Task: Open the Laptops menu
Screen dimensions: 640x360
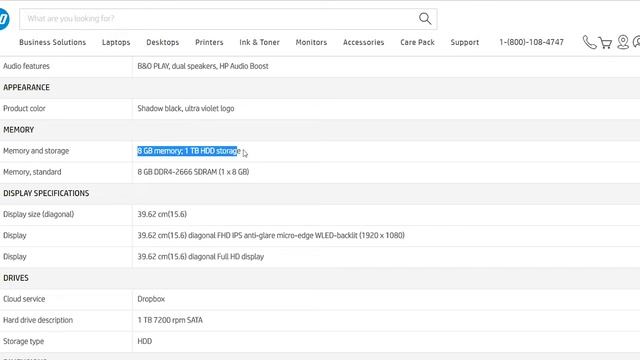Action: point(116,42)
